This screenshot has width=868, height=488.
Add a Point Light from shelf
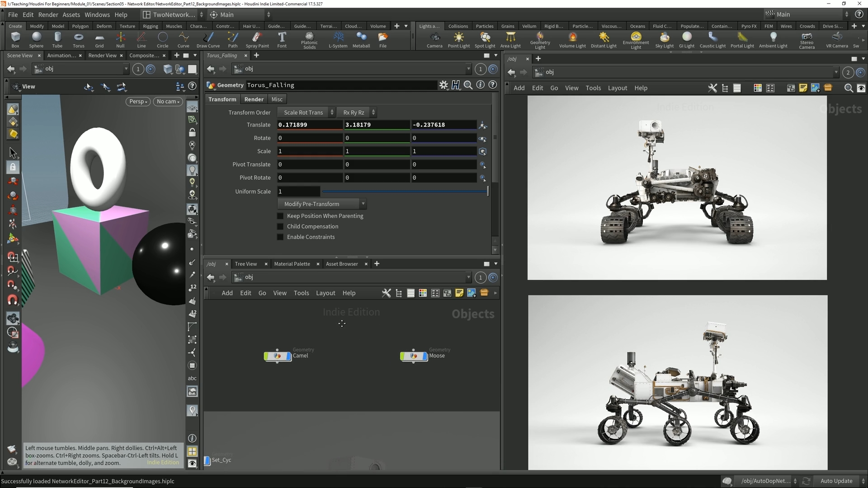458,40
